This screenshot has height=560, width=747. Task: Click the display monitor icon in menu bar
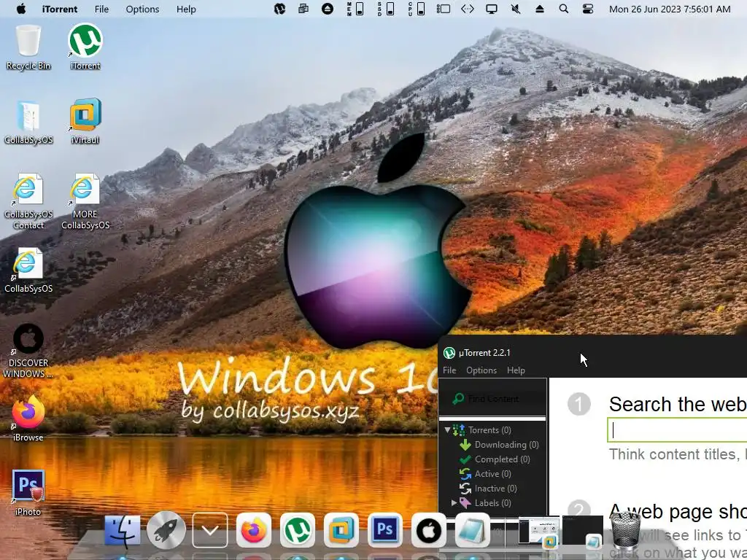pyautogui.click(x=492, y=9)
